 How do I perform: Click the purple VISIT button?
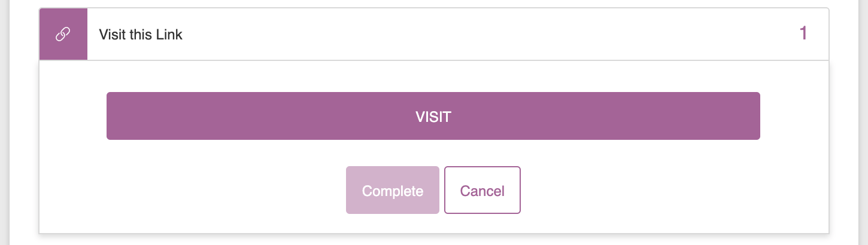433,116
